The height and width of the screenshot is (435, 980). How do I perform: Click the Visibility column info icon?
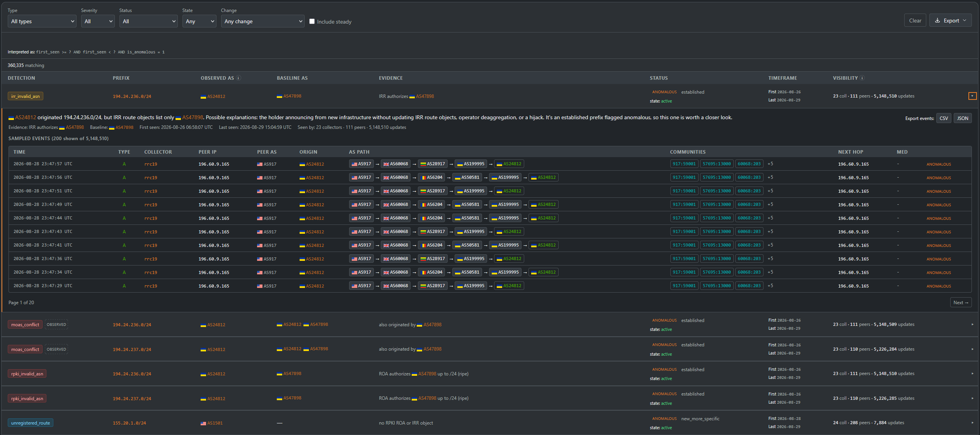point(862,78)
